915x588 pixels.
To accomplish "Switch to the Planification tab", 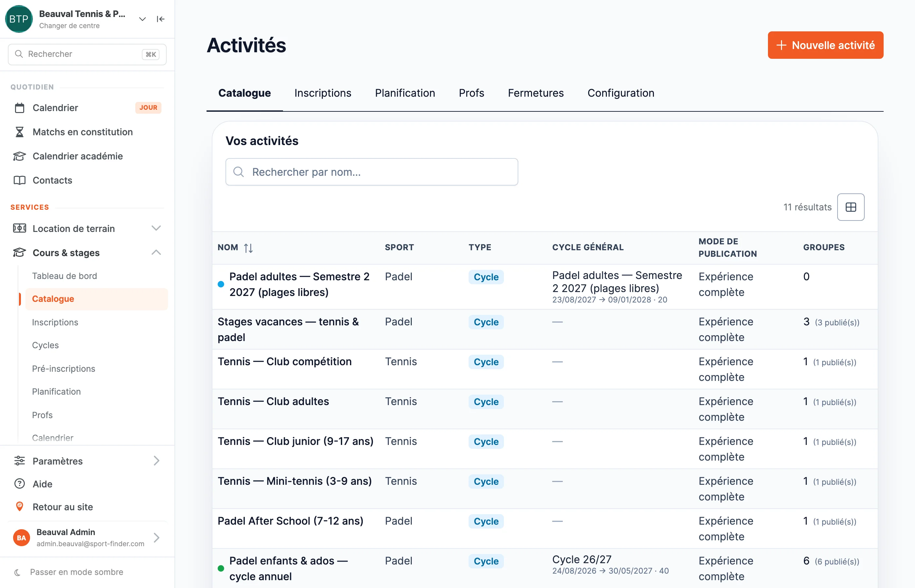I will 405,93.
